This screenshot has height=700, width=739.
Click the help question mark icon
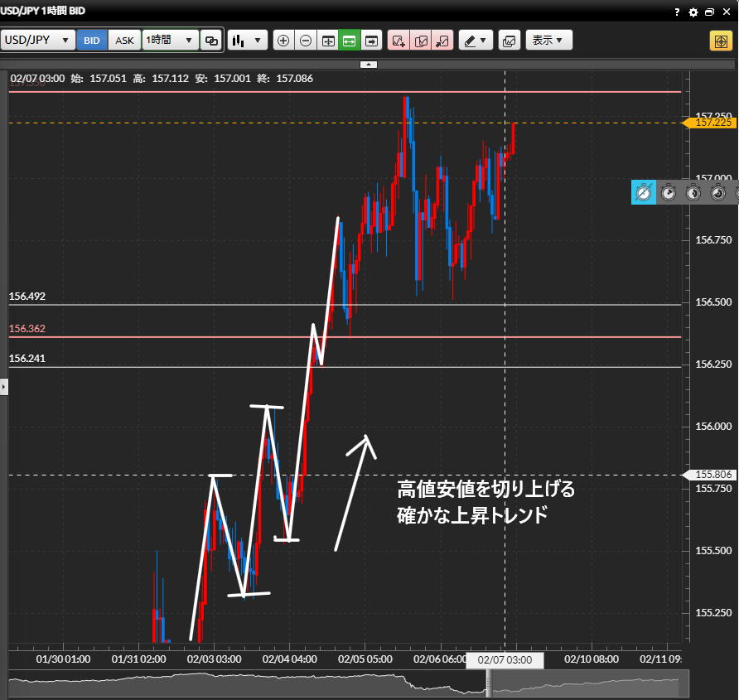pos(677,12)
